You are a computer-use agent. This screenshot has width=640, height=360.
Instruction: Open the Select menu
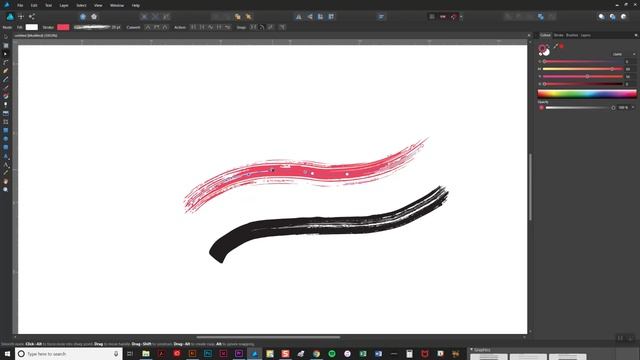pyautogui.click(x=81, y=5)
